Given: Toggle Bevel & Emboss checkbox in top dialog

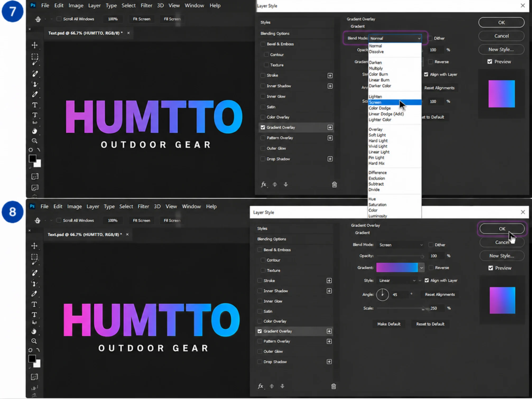Looking at the screenshot, I should pos(263,44).
